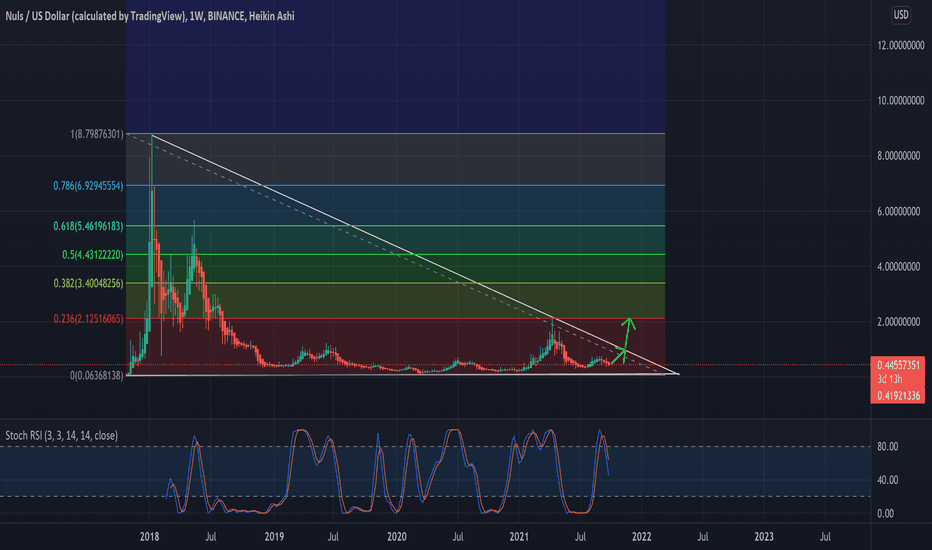Click the Stoch RSI indicator label
The image size is (932, 550).
point(61,435)
